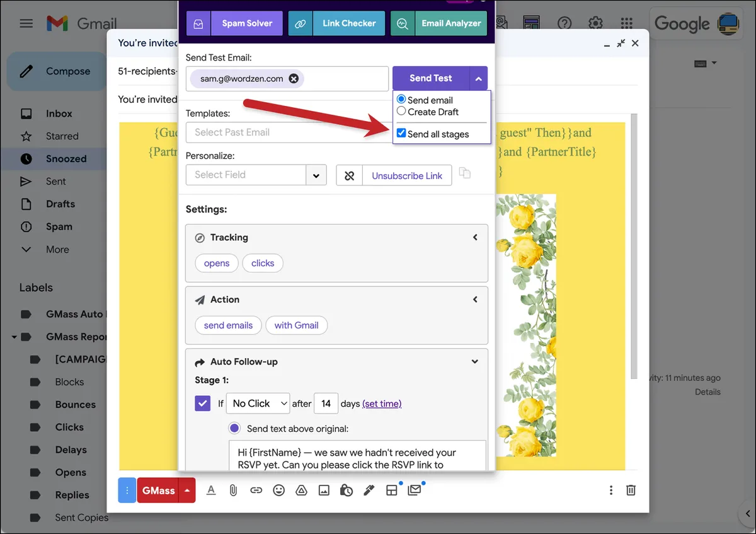
Task: Open the Snoozed folder
Action: (x=66, y=159)
